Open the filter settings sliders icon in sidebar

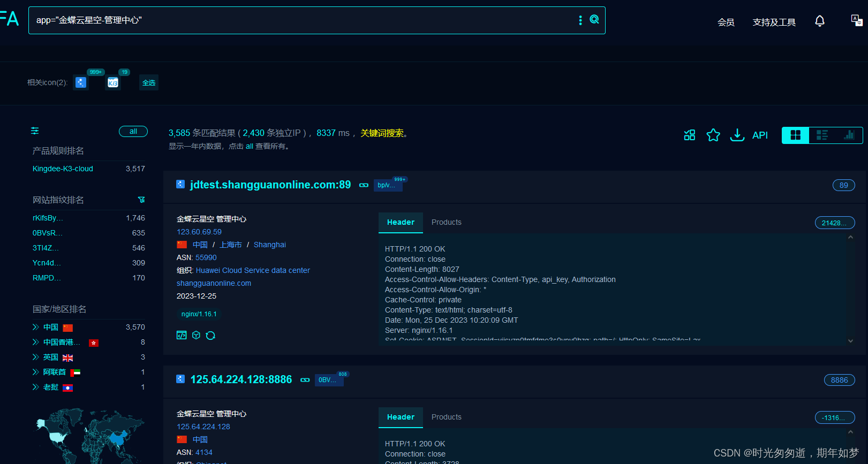coord(35,131)
